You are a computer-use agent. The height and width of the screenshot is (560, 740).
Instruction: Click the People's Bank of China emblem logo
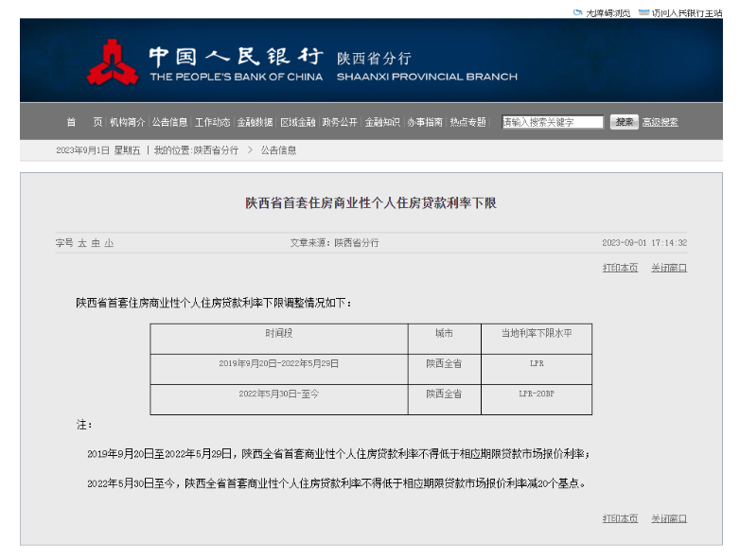(x=113, y=62)
